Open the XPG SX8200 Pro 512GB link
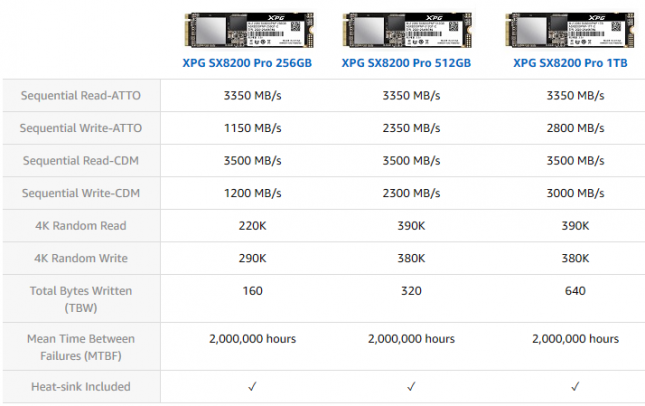 (x=406, y=63)
